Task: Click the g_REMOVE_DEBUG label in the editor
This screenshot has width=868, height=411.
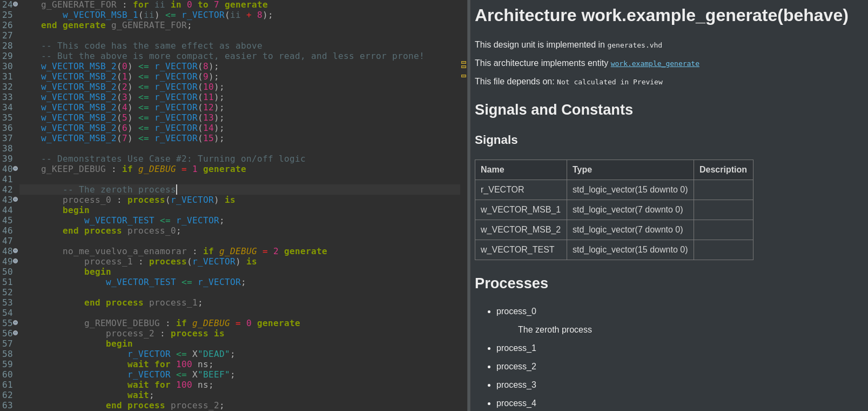Action: [x=122, y=323]
